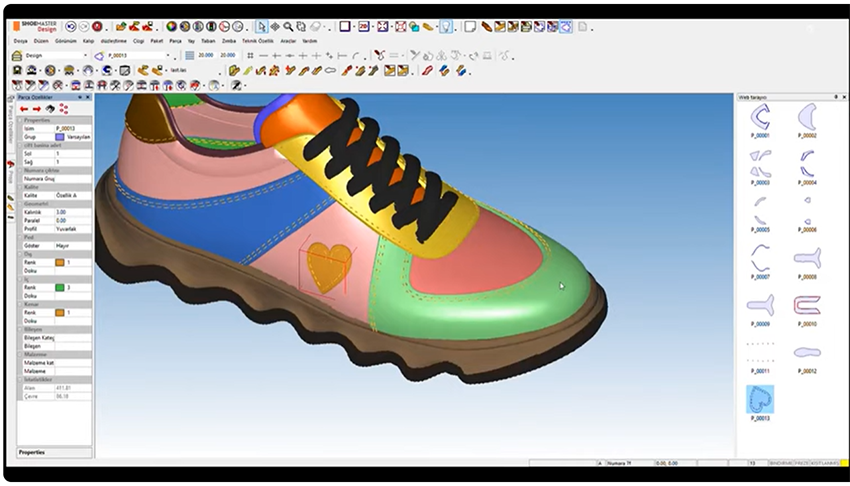Click the magnifier zoom tool

(x=288, y=27)
